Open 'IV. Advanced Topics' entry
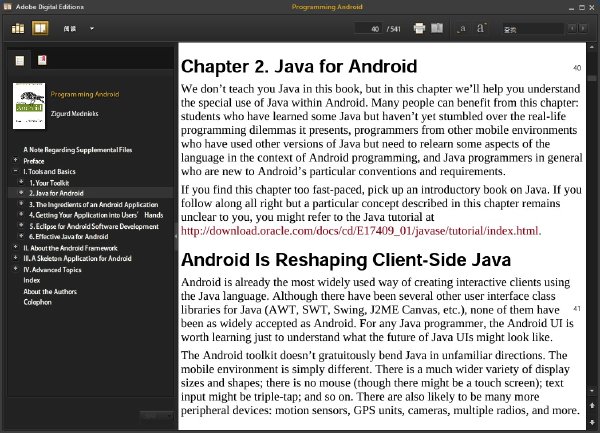 click(x=52, y=270)
